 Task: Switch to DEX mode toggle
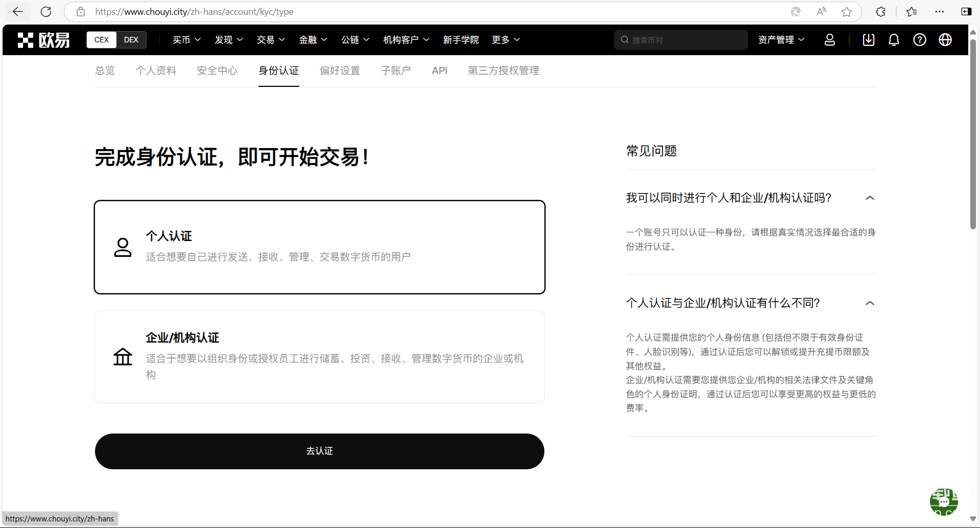pos(131,40)
